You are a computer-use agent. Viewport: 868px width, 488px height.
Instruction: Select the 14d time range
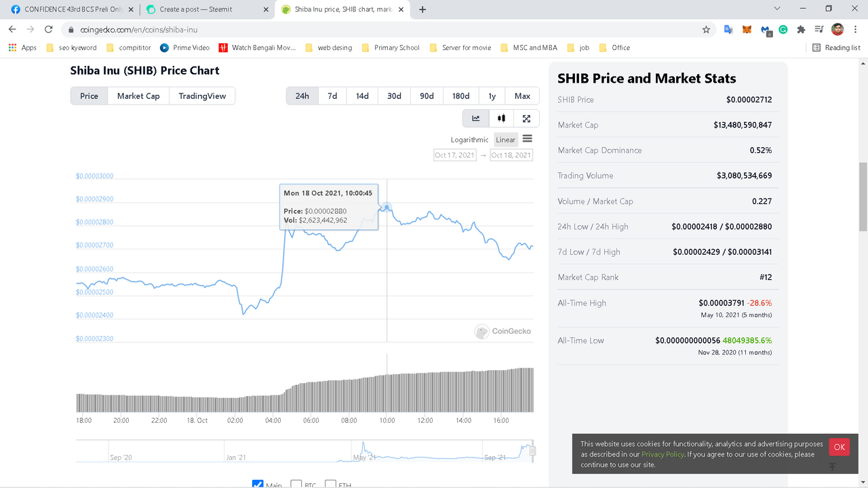click(362, 96)
